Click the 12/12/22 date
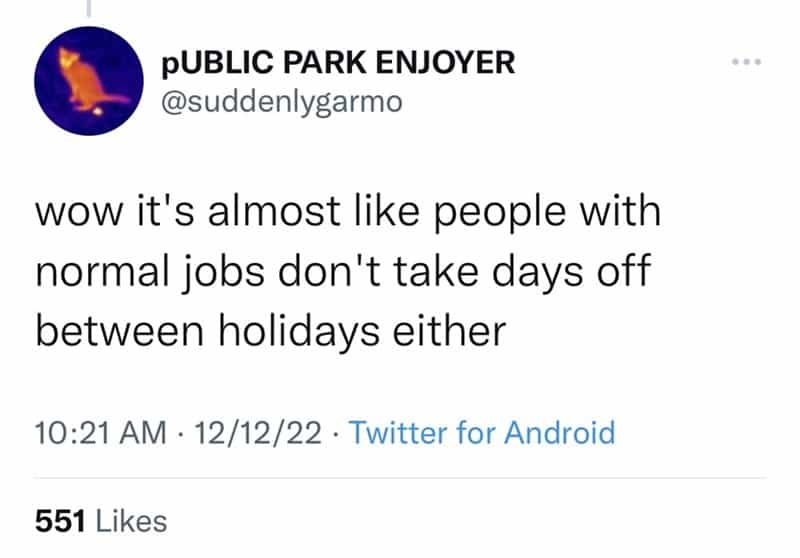This screenshot has height=558, width=800. (x=260, y=433)
